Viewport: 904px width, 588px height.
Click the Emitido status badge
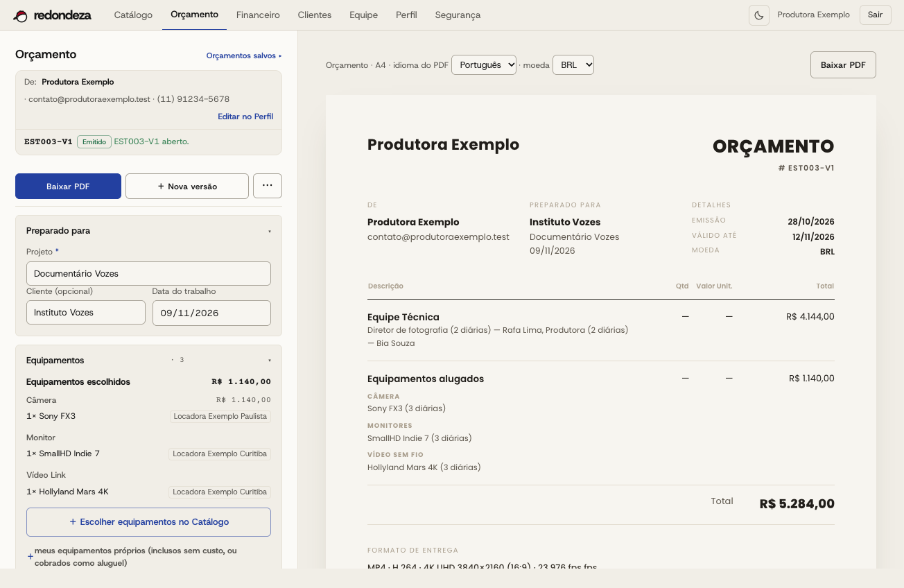(x=94, y=141)
